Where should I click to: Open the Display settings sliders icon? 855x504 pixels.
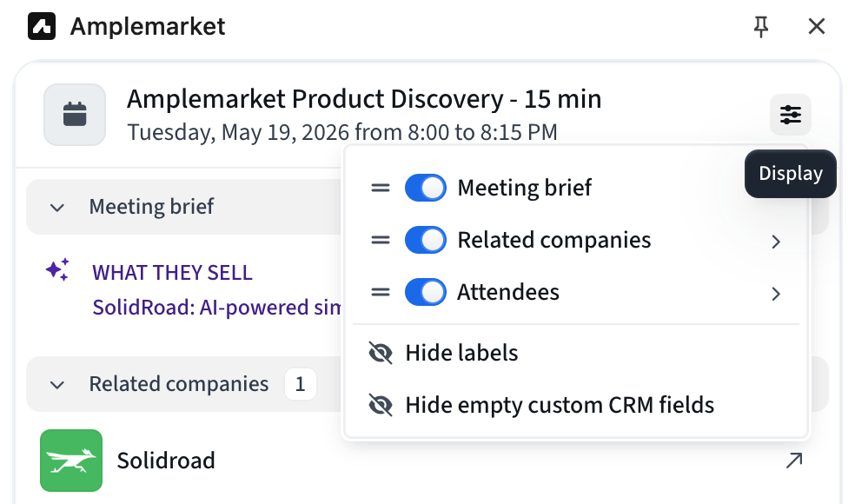(x=790, y=115)
